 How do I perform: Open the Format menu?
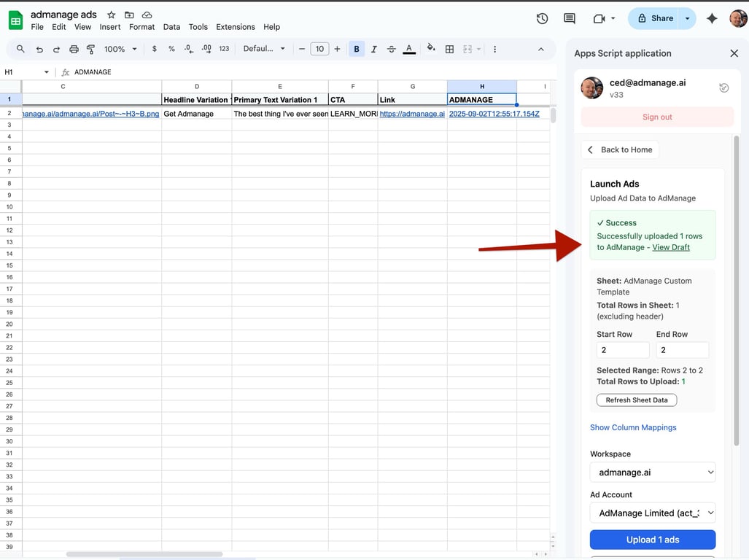142,27
